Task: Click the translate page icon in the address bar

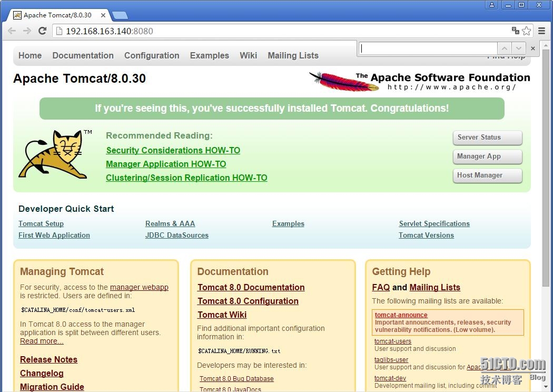Action: pyautogui.click(x=515, y=31)
